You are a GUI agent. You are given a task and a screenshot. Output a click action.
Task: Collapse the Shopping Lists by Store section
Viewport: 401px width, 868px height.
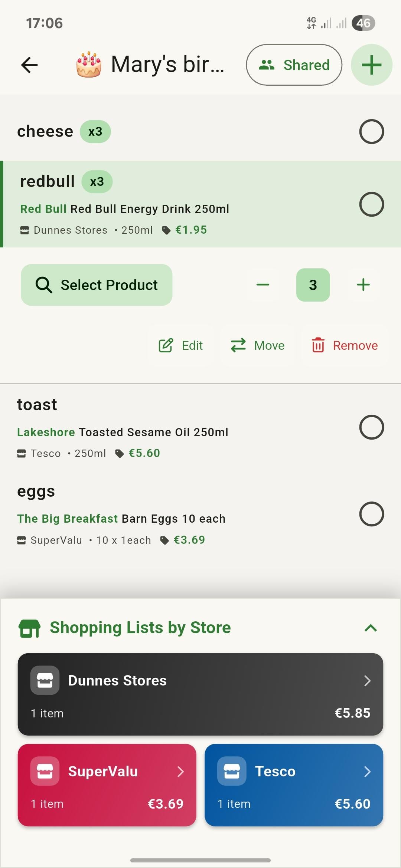click(x=371, y=628)
